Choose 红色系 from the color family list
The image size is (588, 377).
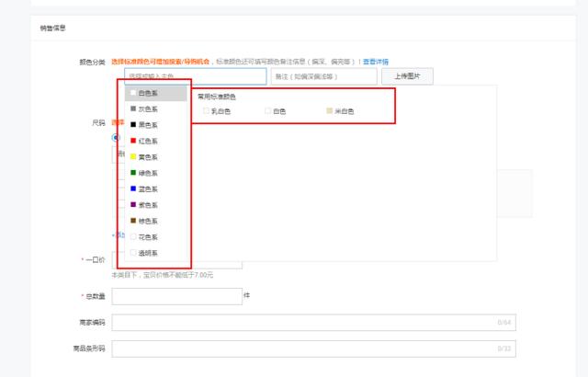pos(156,141)
